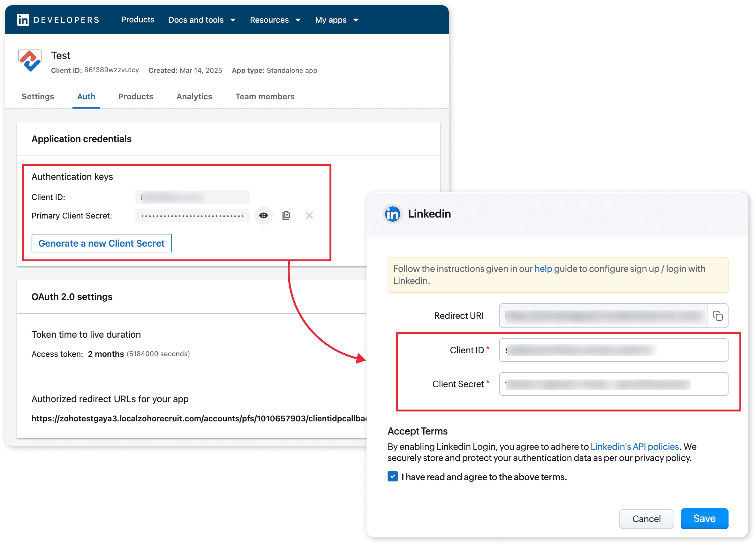Switch to the Analytics tab
The width and height of the screenshot is (756, 545).
tap(194, 97)
